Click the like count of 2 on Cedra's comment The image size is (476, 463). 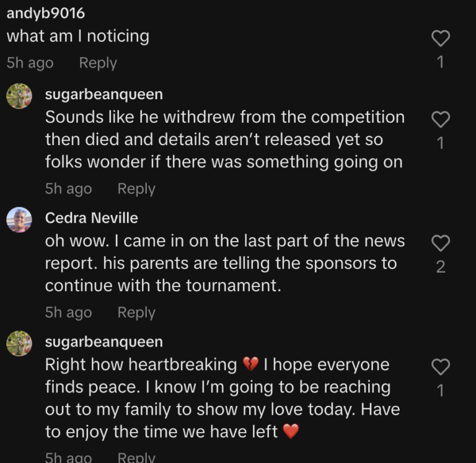[440, 267]
